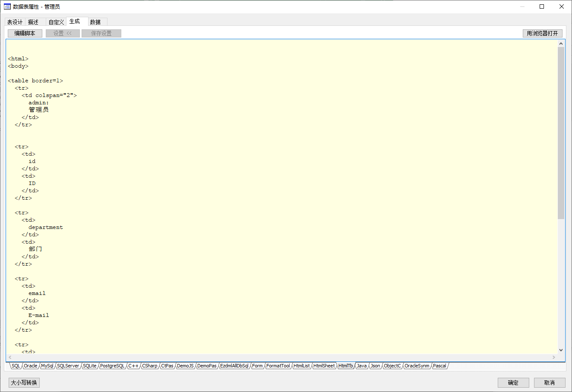The image size is (572, 392).
Task: Select the Pascal generator tab
Action: pos(439,366)
